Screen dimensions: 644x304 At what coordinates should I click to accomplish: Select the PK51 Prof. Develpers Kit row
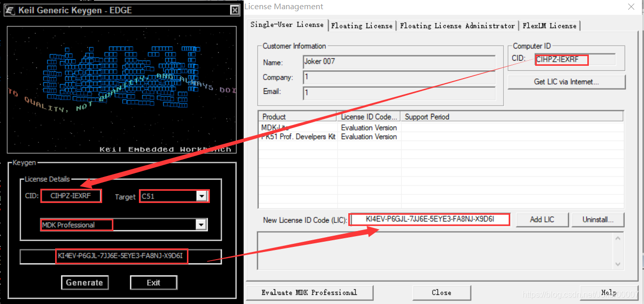441,137
